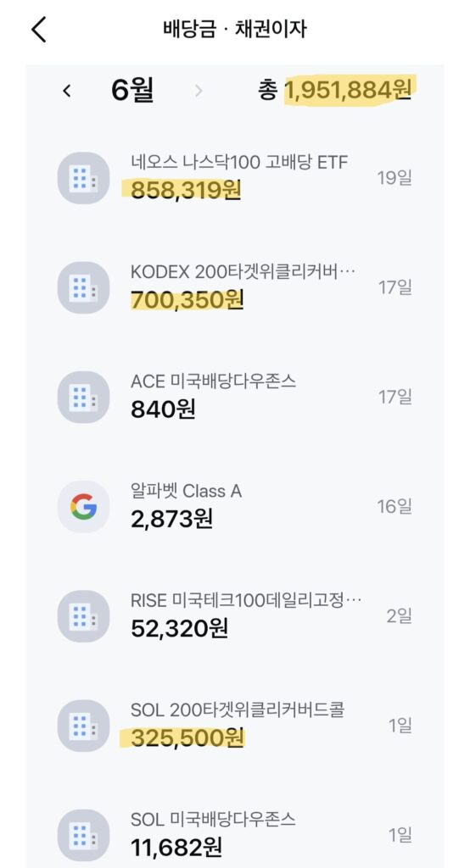Tap the 840원 ACE dividend amount
Viewport: 470px width, 868px height.
[163, 409]
